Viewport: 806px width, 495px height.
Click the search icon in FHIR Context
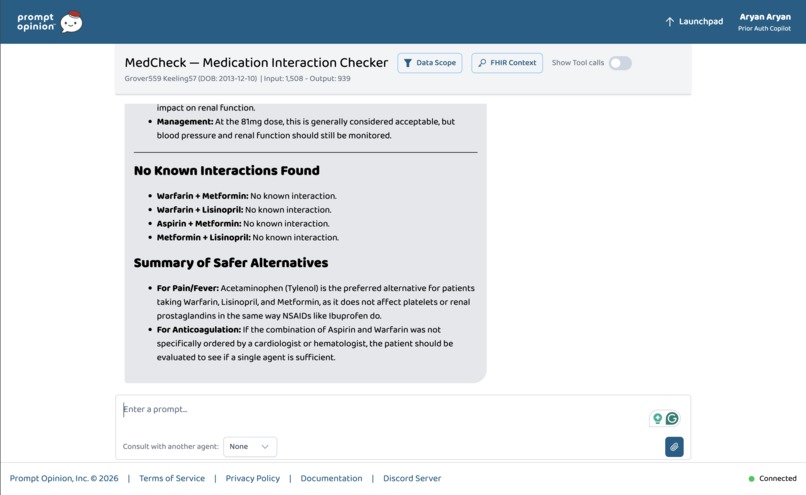[482, 63]
